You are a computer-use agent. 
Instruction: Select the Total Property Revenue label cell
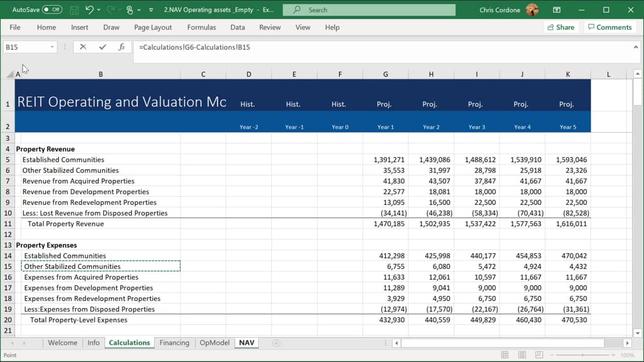100,224
